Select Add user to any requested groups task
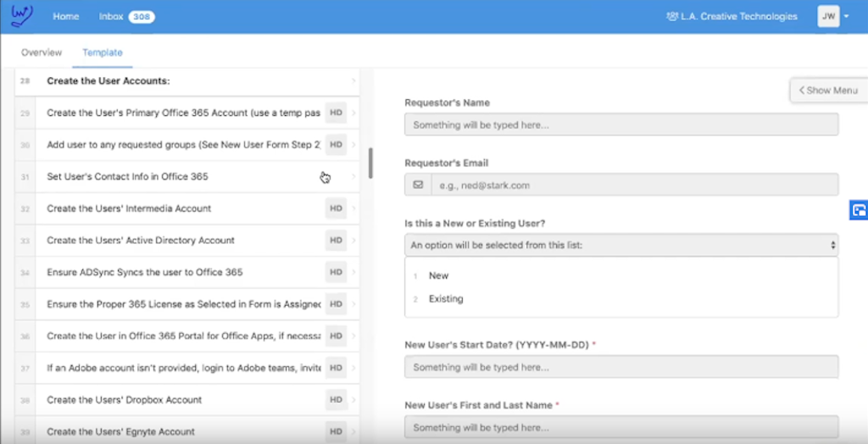Screen dimensions: 868x444 [187, 145]
